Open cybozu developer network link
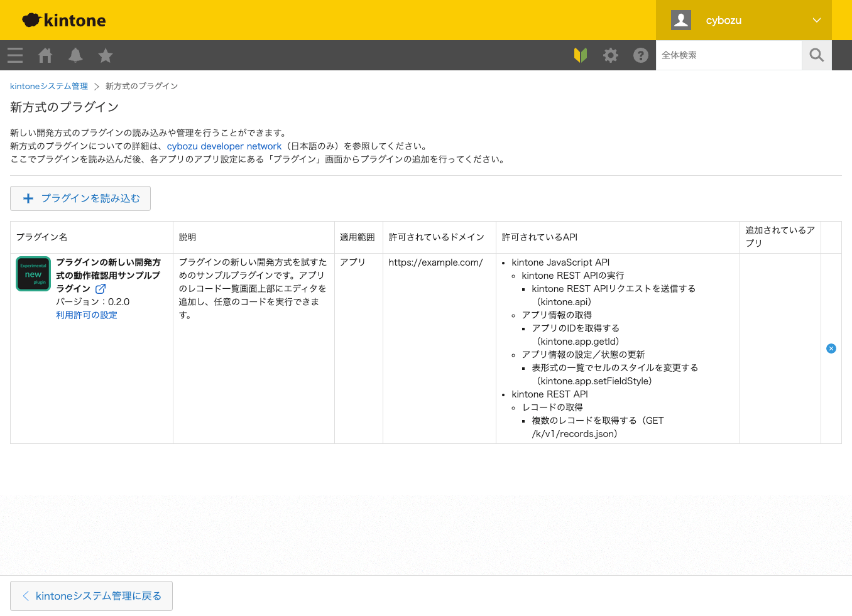Viewport: 852px width, 616px height. tap(224, 146)
